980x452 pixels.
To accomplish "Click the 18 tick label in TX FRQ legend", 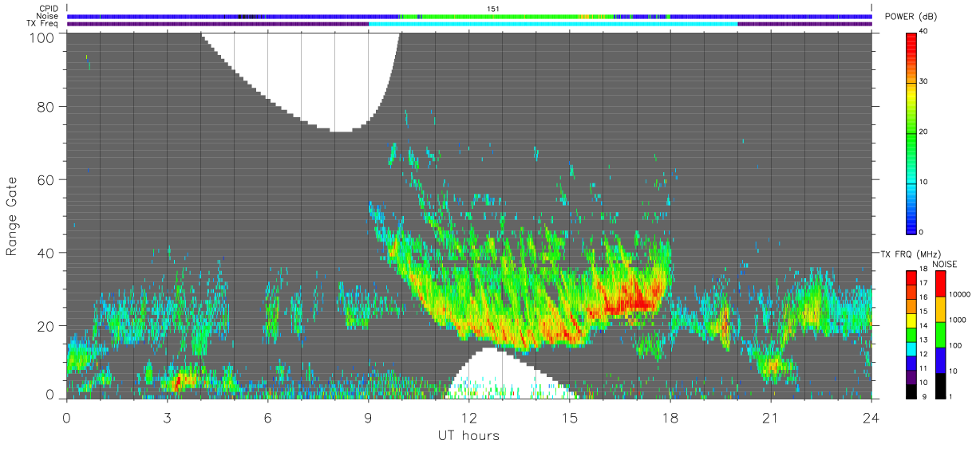I will (923, 269).
